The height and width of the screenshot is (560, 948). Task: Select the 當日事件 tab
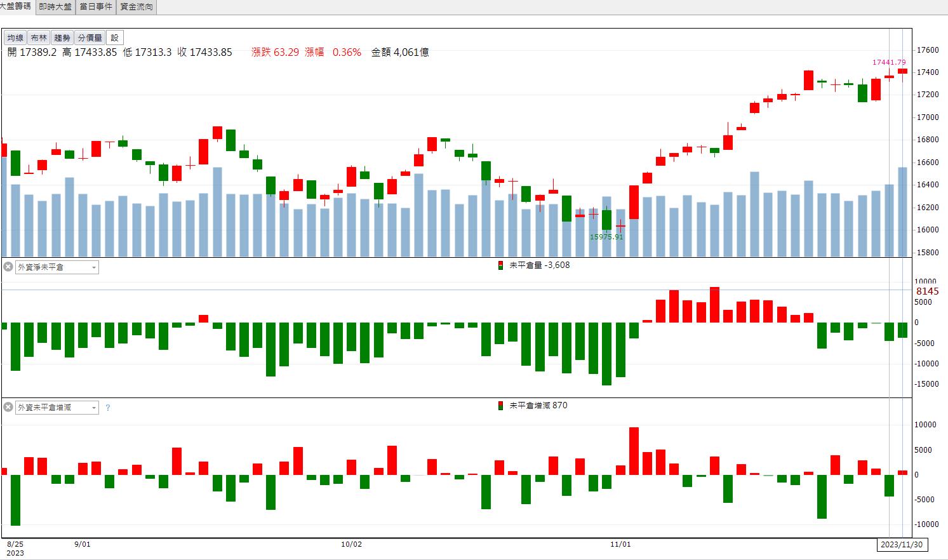point(96,7)
